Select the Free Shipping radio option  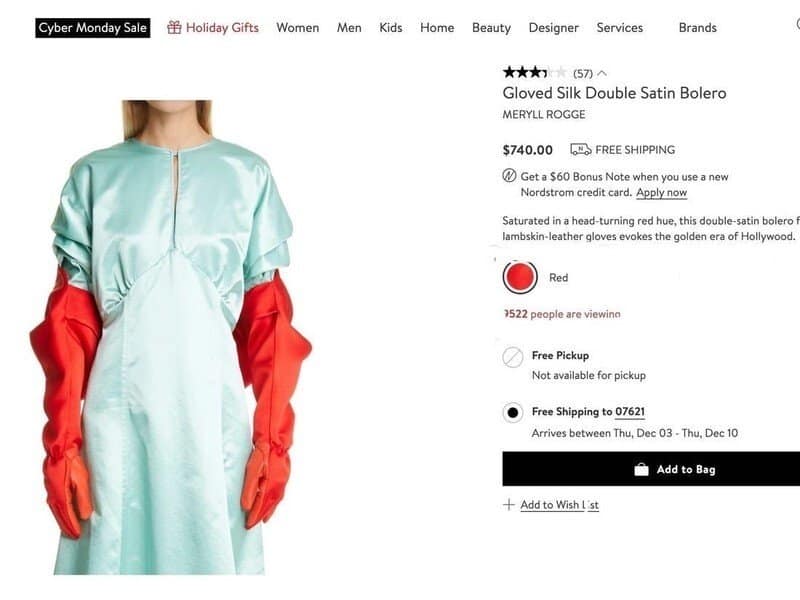tap(513, 412)
